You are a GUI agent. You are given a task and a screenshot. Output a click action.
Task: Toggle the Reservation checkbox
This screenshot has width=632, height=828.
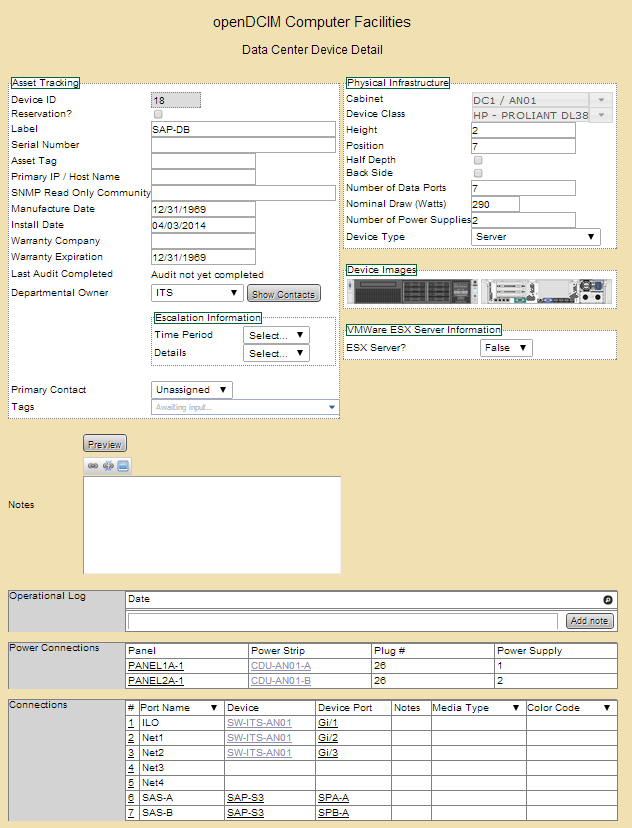point(157,115)
